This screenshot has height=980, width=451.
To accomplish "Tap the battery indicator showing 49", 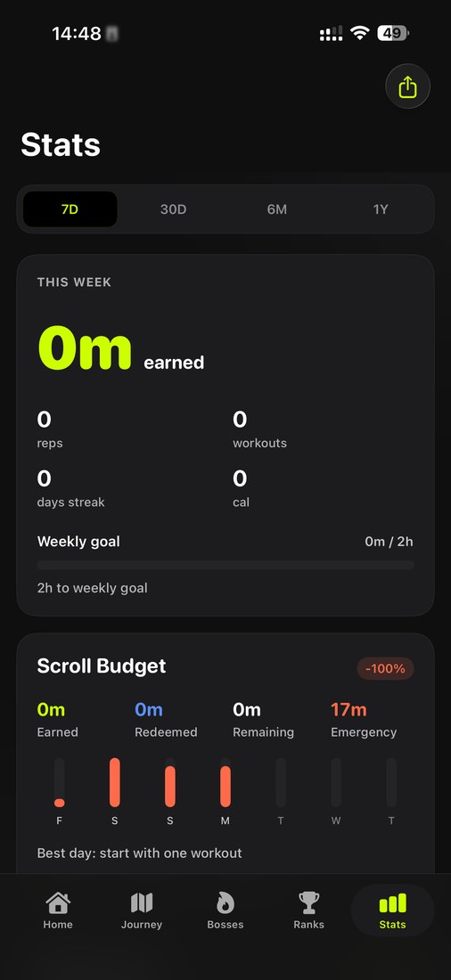I will click(x=393, y=33).
